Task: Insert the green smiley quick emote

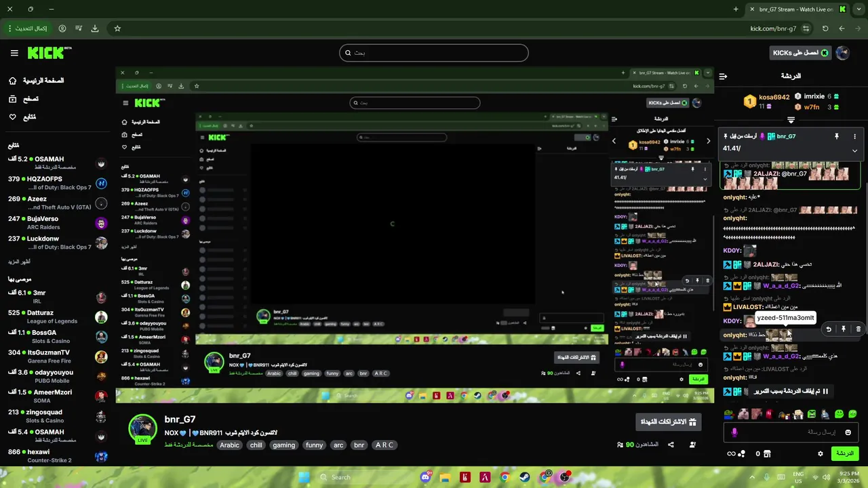Action: point(839,414)
